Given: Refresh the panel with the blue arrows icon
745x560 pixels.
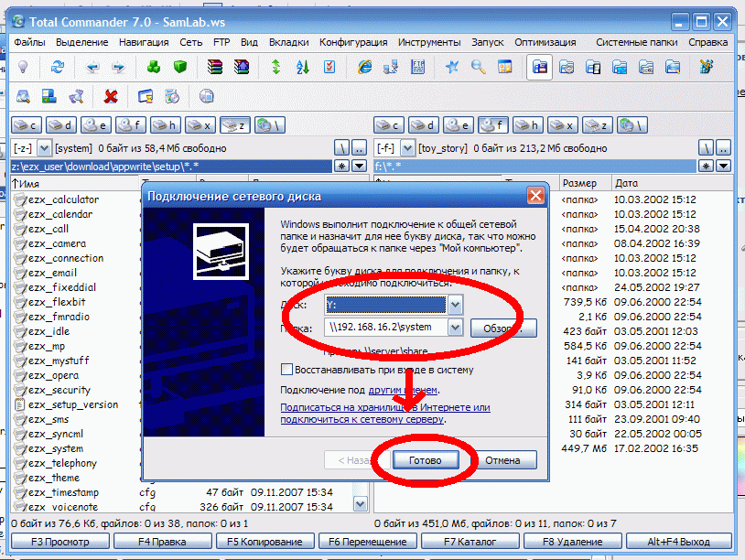Looking at the screenshot, I should click(58, 68).
